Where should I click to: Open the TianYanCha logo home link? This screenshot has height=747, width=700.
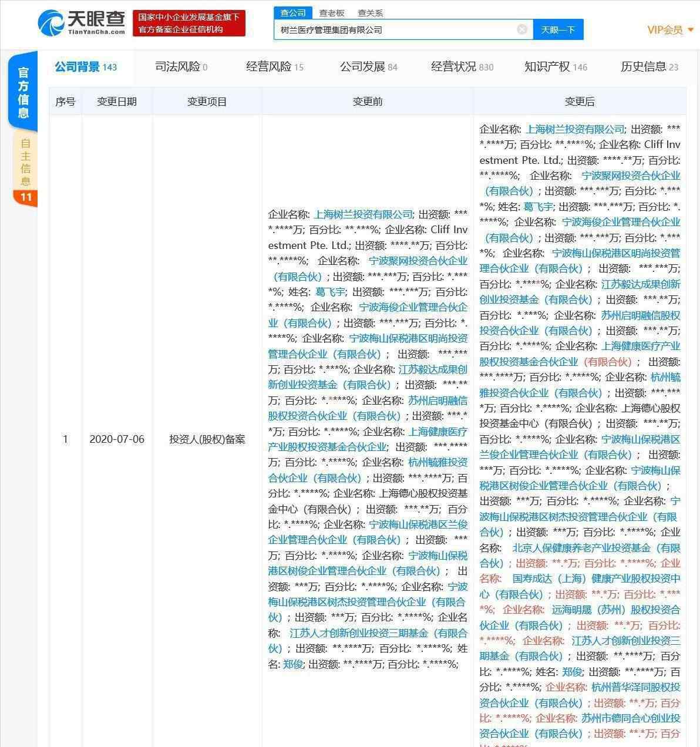(x=82, y=22)
